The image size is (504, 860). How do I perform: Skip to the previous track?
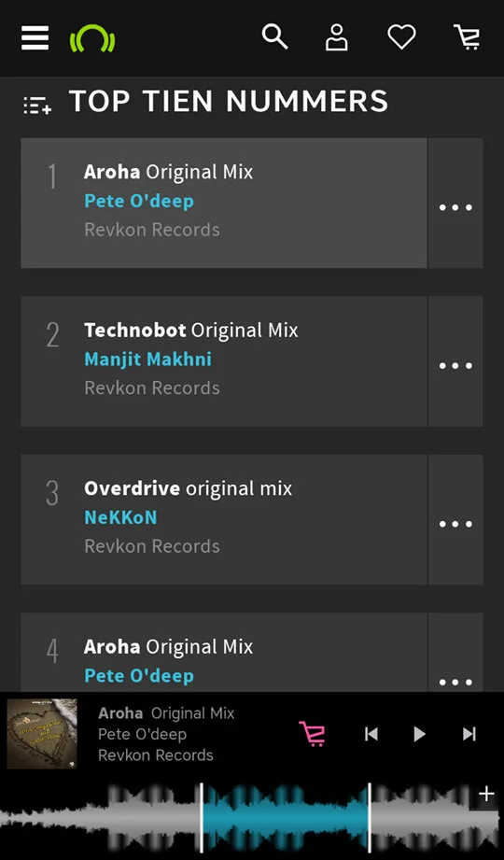[371, 734]
